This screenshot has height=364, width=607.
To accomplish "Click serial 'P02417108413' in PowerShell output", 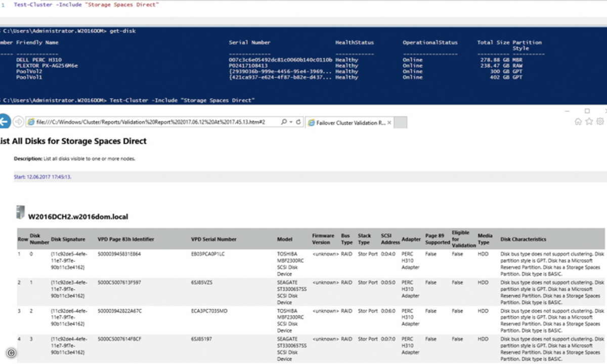I will pos(249,66).
